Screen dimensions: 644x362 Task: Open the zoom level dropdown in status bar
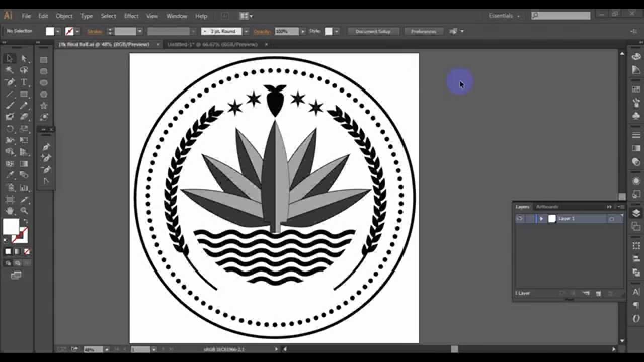coord(107,349)
